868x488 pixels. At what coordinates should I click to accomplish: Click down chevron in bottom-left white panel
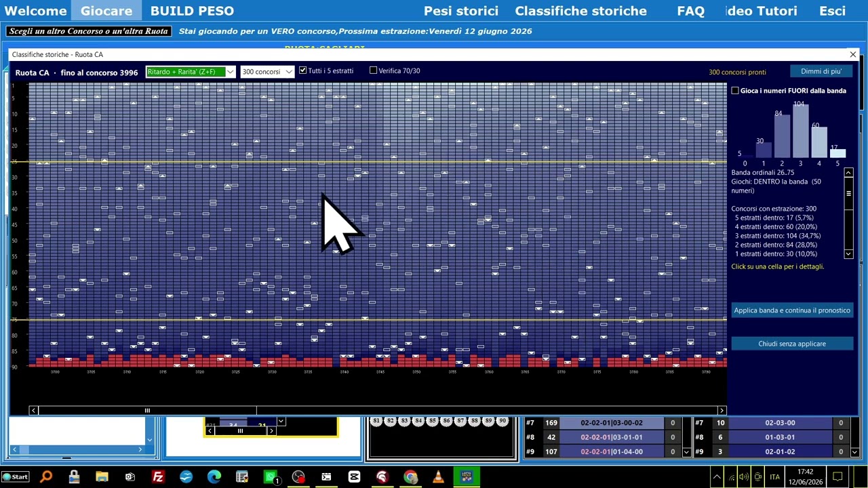pyautogui.click(x=149, y=440)
